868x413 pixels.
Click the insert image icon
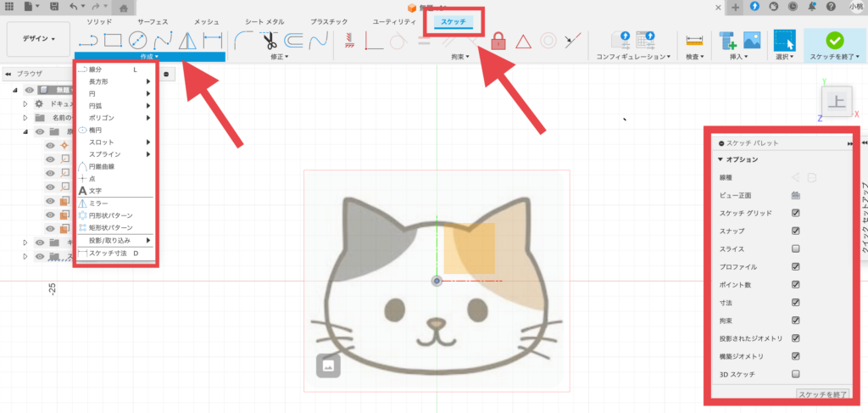pos(750,40)
